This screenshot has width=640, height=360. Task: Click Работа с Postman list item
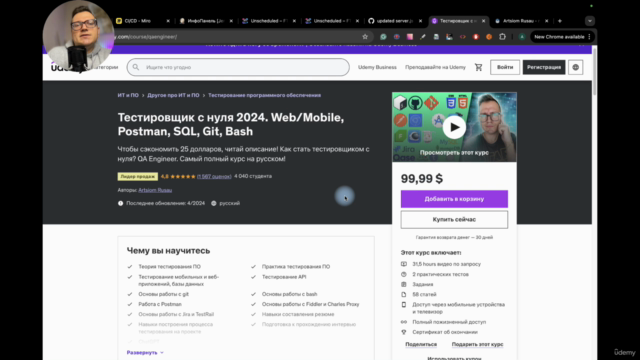[160, 304]
